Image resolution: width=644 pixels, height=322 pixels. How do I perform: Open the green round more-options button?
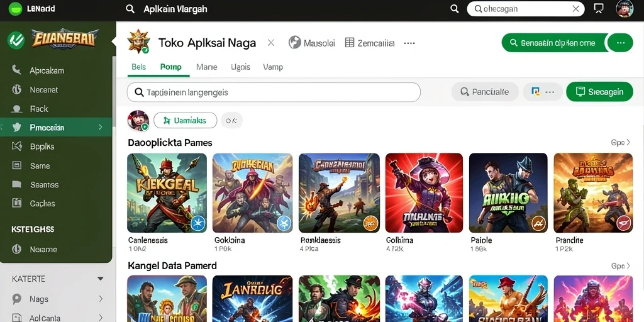[621, 43]
